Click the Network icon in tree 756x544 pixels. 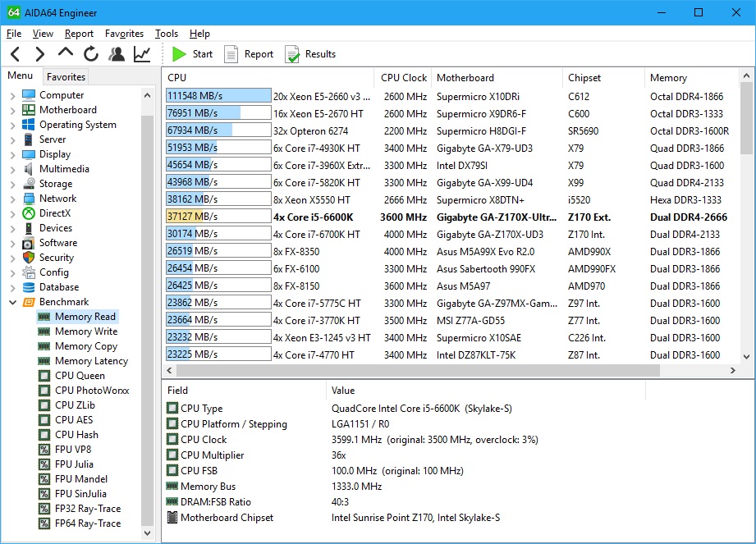coord(29,199)
